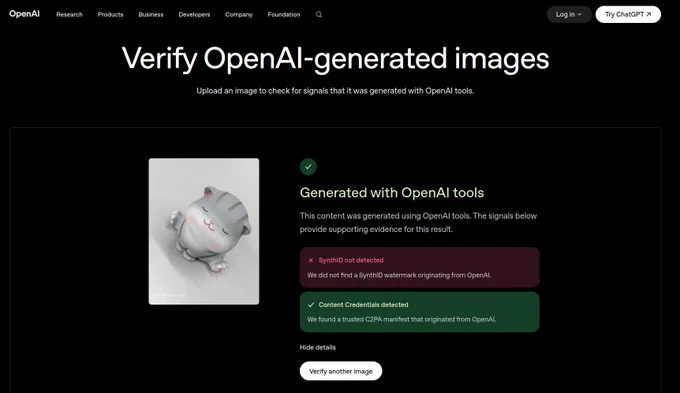Click the green verified checkmark badge
Image resolution: width=680 pixels, height=393 pixels.
click(x=308, y=167)
